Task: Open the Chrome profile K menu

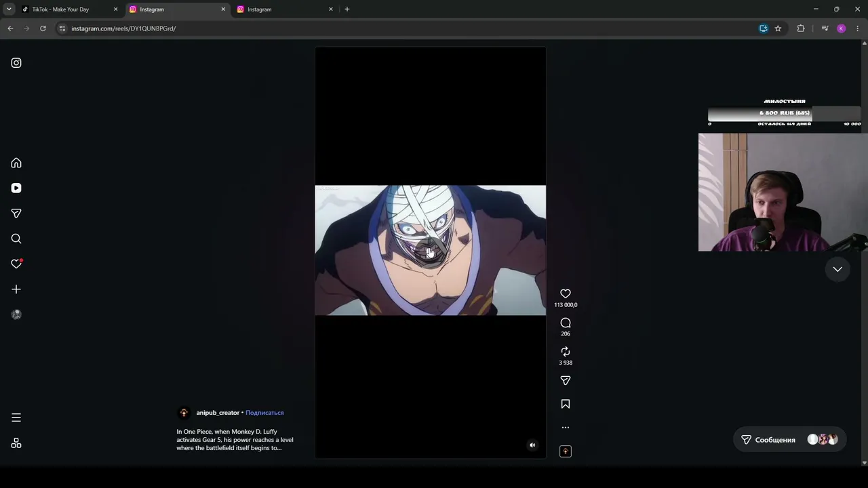Action: click(842, 28)
